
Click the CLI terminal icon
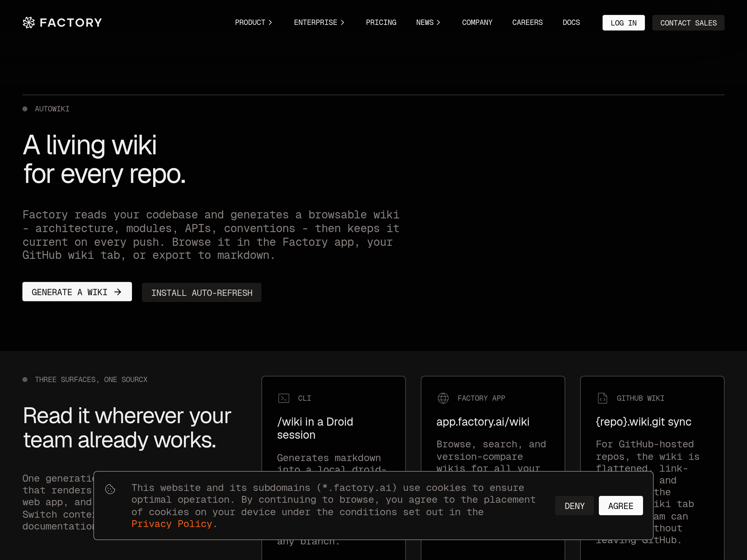pos(284,398)
